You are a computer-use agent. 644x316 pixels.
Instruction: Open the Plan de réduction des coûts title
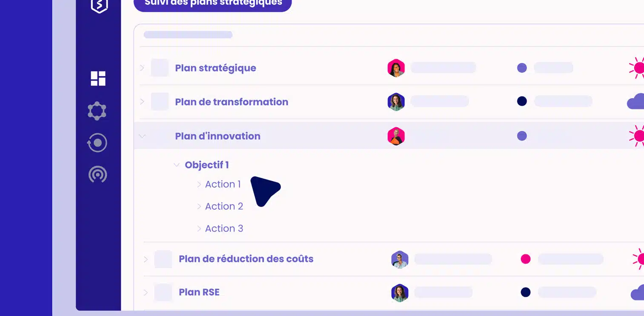[246, 259]
